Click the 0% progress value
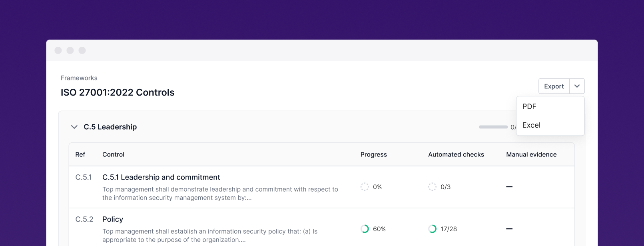The height and width of the screenshot is (246, 644). 377,187
